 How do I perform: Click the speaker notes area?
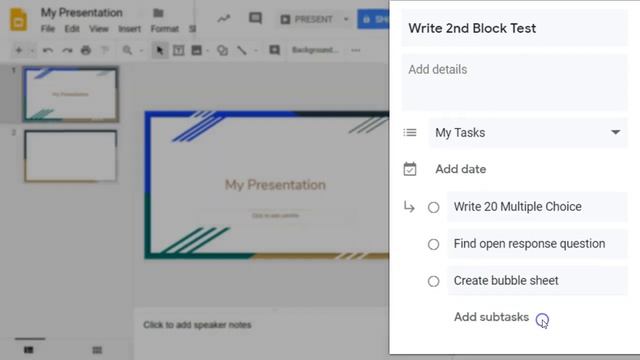261,334
